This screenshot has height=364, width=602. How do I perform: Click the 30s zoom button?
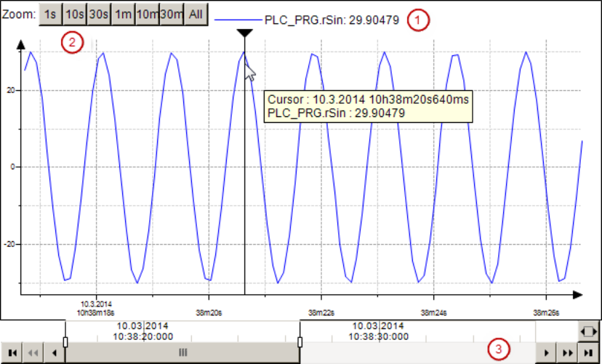[x=99, y=14]
